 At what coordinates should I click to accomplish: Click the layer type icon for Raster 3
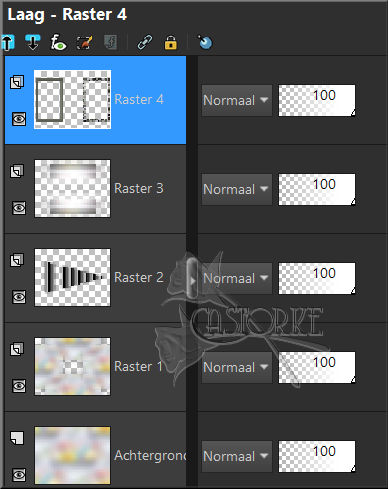[17, 171]
